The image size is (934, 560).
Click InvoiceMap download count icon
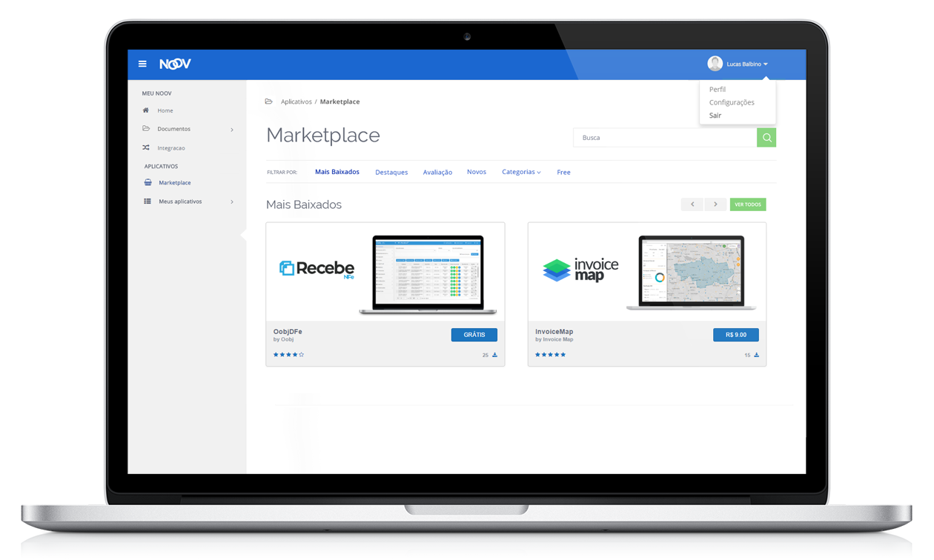757,356
